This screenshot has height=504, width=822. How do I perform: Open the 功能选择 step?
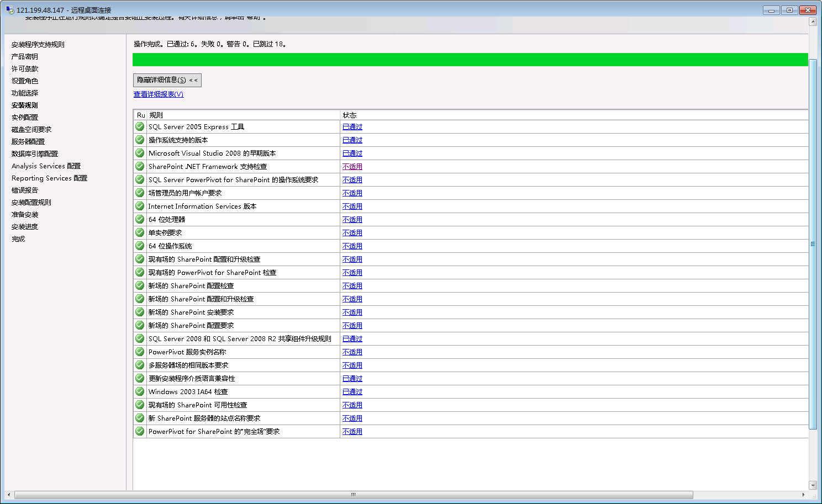tap(25, 93)
